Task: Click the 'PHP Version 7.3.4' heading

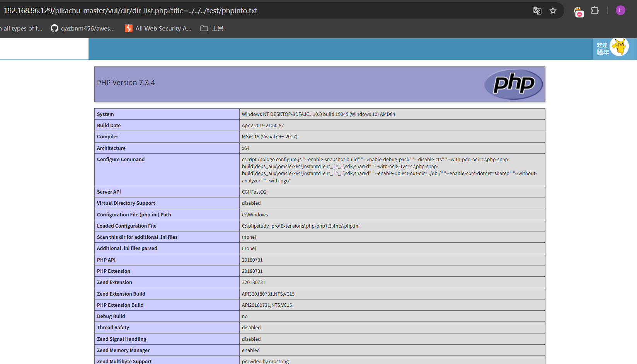Action: pos(126,83)
